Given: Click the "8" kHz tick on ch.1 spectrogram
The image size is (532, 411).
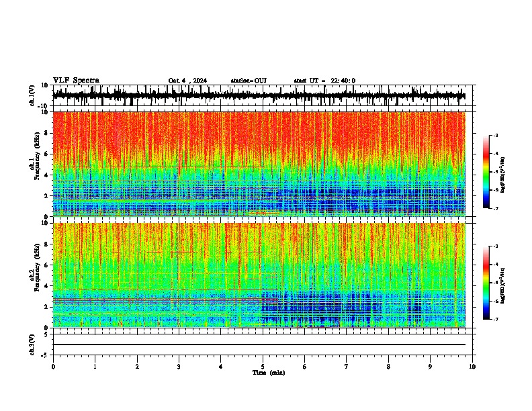Looking at the screenshot, I should (x=47, y=133).
